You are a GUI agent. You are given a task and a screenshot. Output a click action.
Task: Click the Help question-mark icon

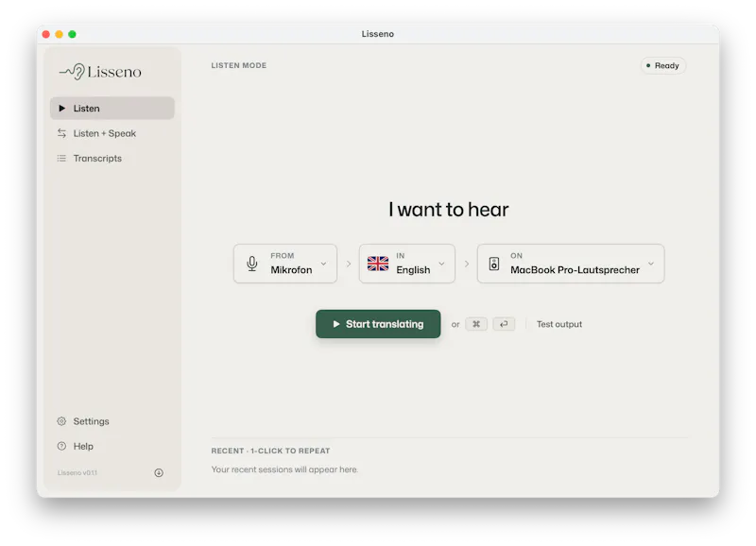pyautogui.click(x=61, y=446)
